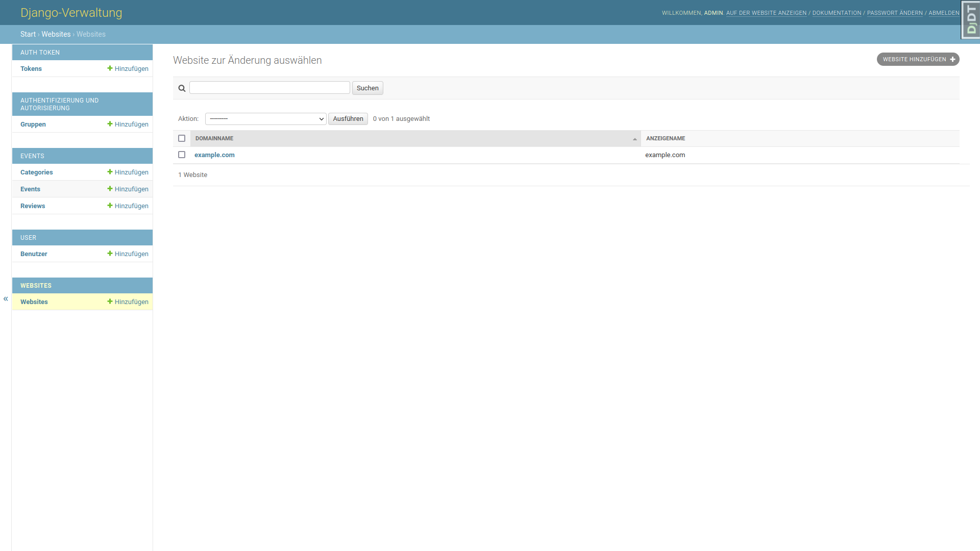Check the select-all checkbox in the table header

182,138
